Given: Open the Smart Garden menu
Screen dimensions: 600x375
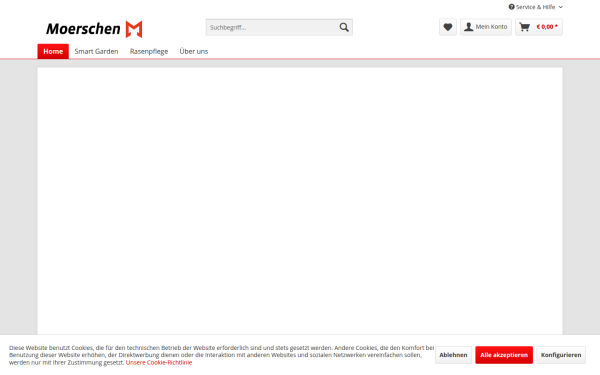Looking at the screenshot, I should tap(96, 51).
